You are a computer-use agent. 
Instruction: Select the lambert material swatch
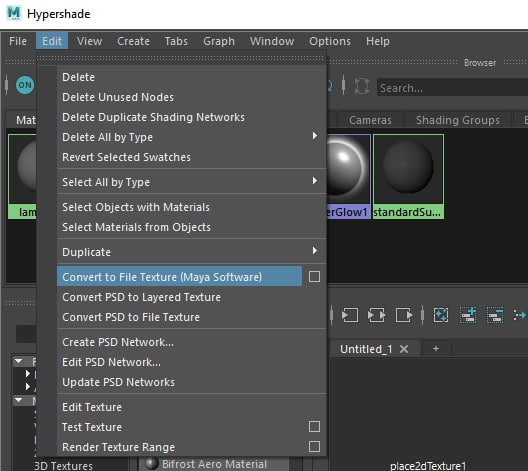tap(22, 176)
